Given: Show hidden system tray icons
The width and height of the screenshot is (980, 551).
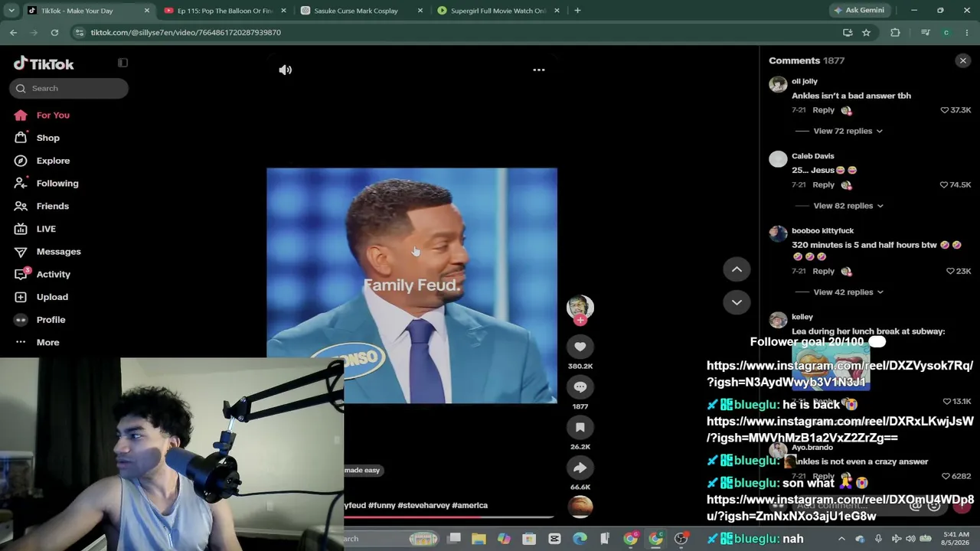Looking at the screenshot, I should click(x=841, y=539).
